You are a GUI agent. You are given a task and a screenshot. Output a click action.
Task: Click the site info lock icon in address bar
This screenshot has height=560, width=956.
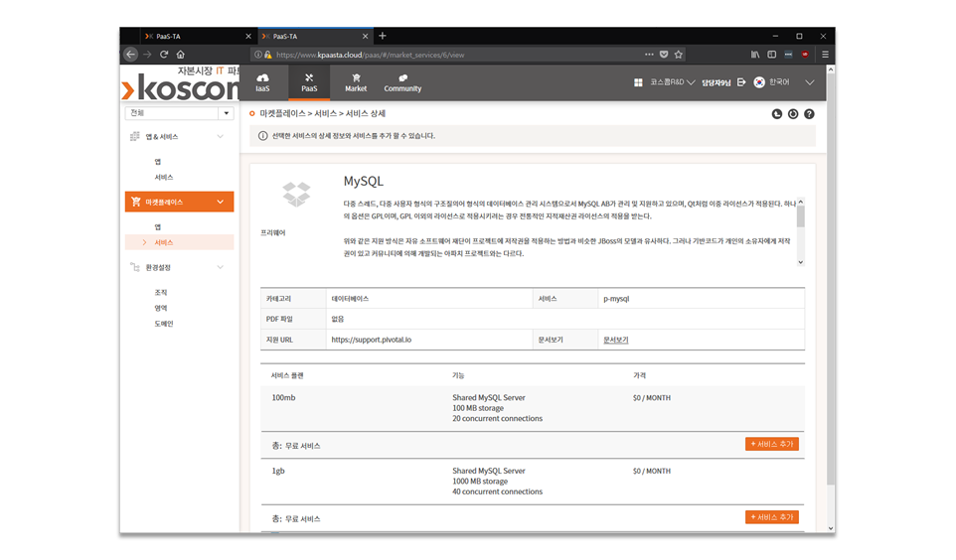point(267,55)
